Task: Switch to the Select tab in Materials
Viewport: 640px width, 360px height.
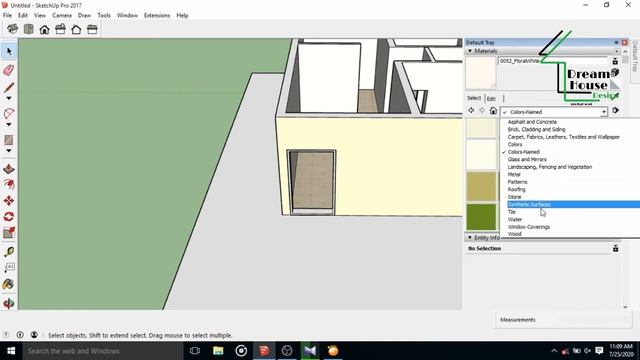Action: (474, 98)
